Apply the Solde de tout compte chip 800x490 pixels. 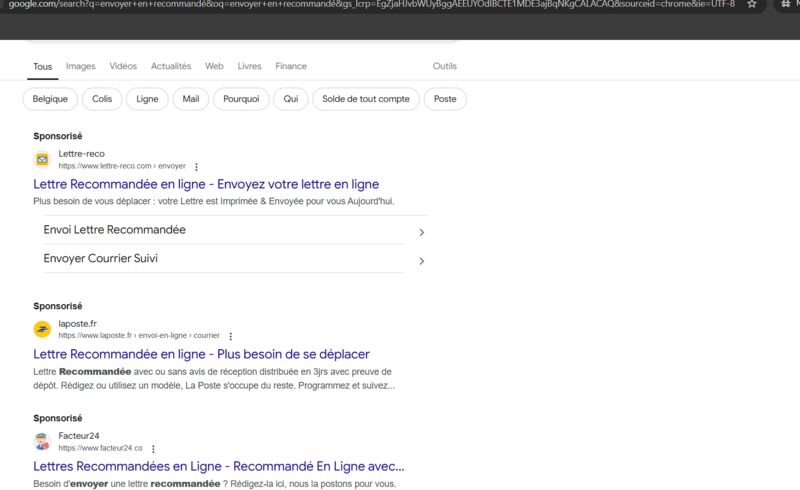(x=366, y=99)
